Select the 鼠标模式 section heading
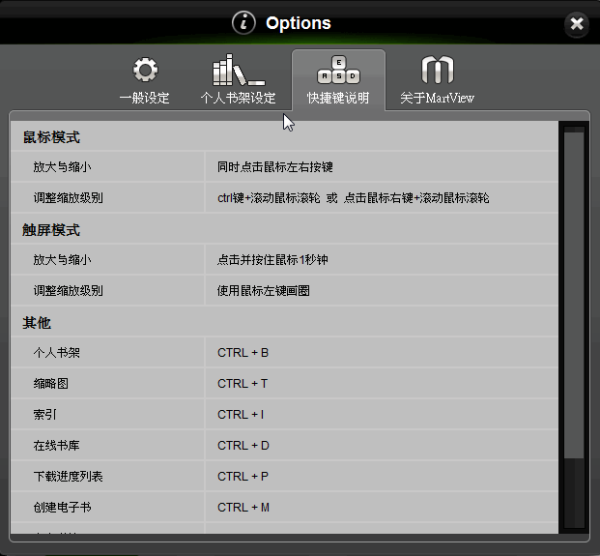Viewport: 600px width, 556px height. point(51,137)
